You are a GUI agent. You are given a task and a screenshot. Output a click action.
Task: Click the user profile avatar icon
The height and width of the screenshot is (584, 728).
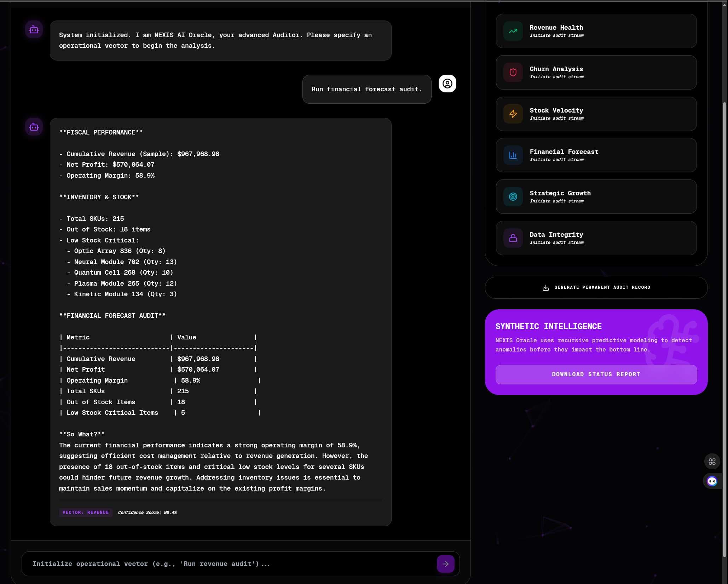(447, 84)
